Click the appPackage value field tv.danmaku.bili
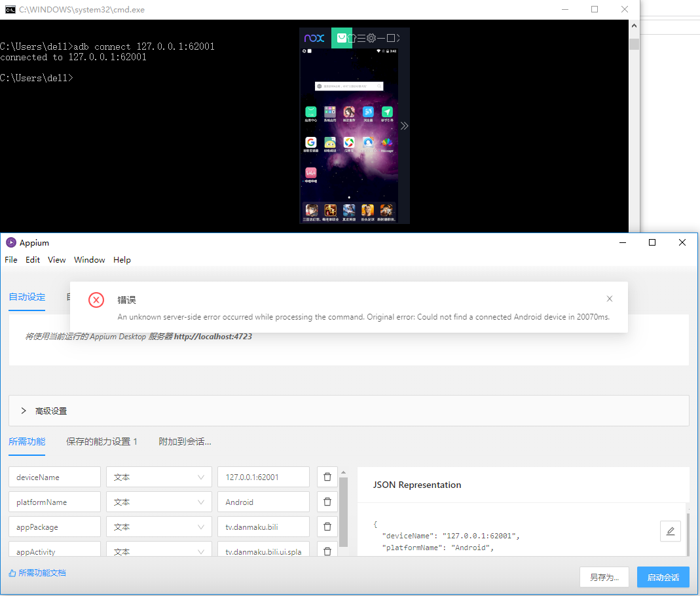700x596 pixels. coord(263,527)
